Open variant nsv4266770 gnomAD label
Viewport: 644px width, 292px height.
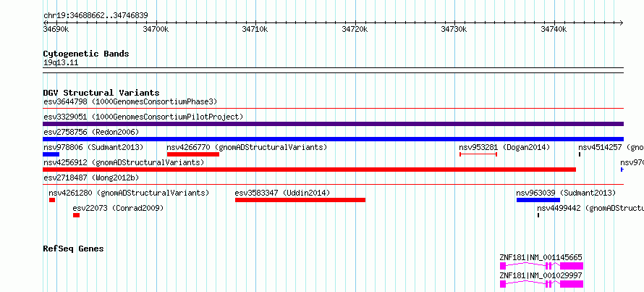[x=247, y=147]
